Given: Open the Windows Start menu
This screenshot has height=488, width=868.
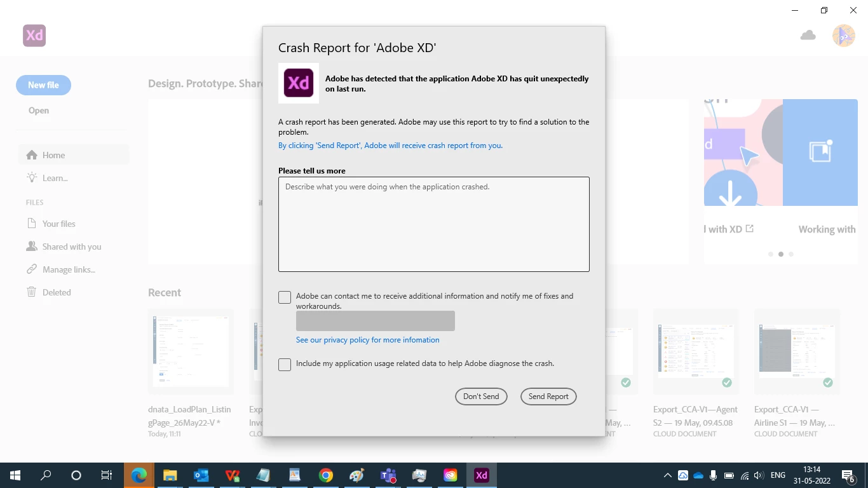Looking at the screenshot, I should coord(15,475).
